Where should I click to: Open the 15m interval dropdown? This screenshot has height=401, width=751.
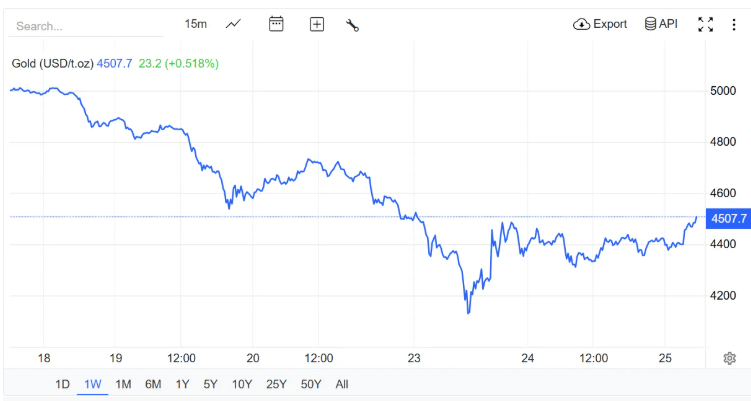tap(196, 24)
